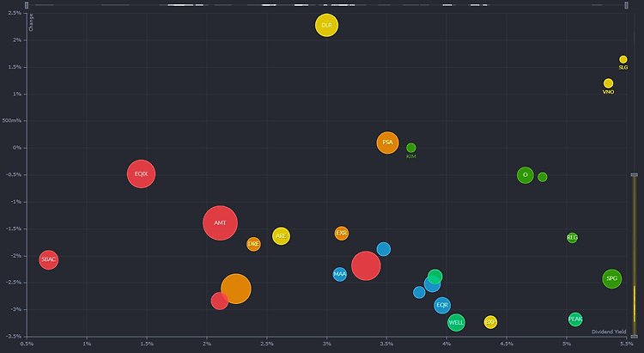Click the green PEAK bubble

575,319
